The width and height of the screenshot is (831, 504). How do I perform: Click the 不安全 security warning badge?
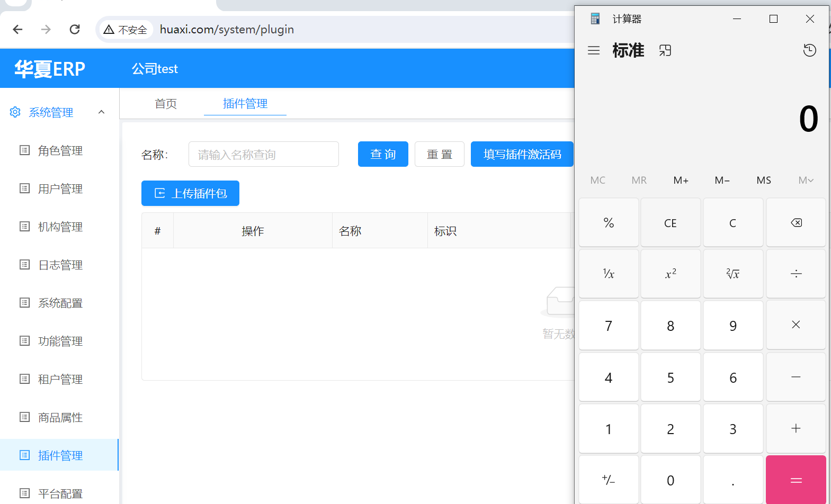[x=126, y=30]
